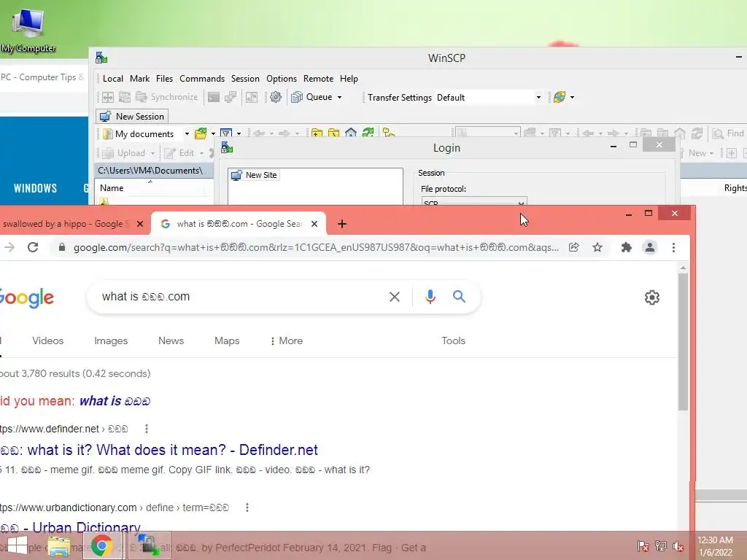The height and width of the screenshot is (560, 747).
Task: Switch to the swallowed by a hippo tab
Action: coord(66,224)
